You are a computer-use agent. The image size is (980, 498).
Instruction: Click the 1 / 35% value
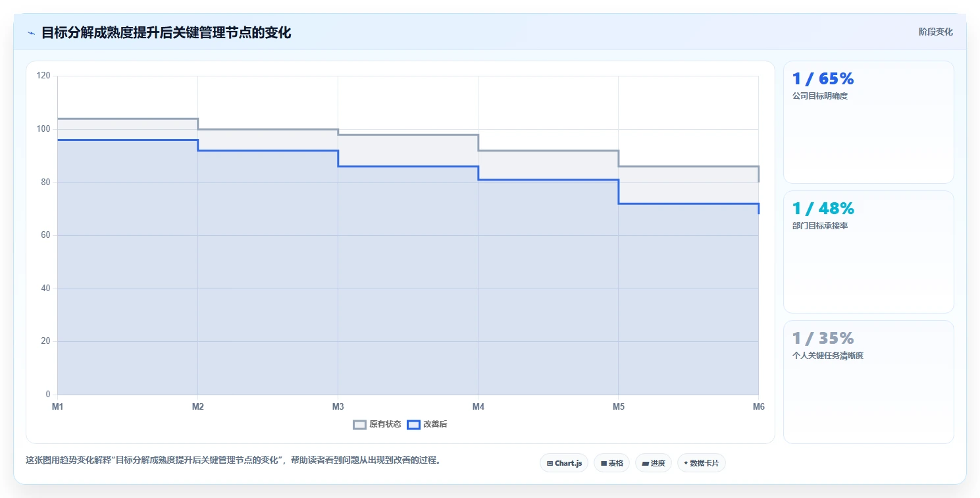823,339
